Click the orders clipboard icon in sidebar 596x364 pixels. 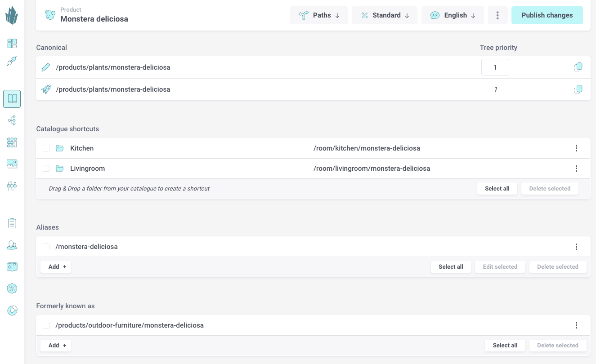[12, 223]
